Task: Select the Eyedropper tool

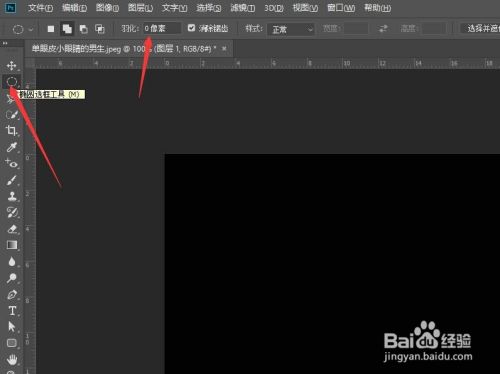Action: [12, 147]
